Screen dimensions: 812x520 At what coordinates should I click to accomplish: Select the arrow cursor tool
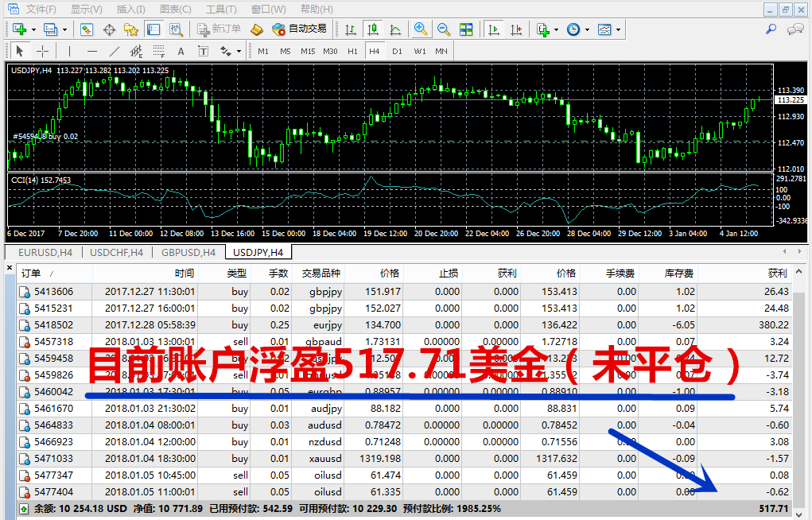(x=20, y=50)
